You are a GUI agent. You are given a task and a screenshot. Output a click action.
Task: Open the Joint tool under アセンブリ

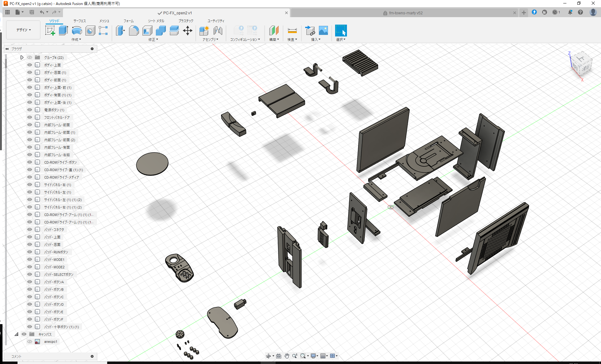click(218, 31)
